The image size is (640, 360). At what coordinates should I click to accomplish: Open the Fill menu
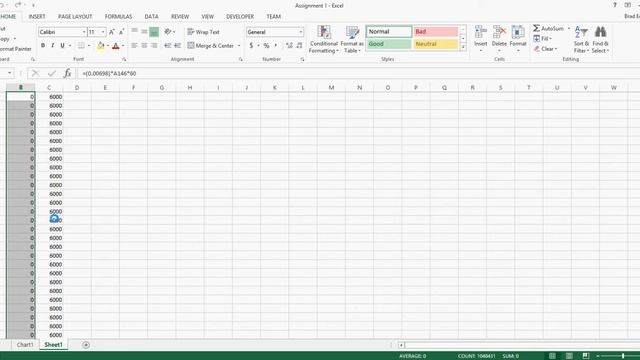tap(543, 38)
